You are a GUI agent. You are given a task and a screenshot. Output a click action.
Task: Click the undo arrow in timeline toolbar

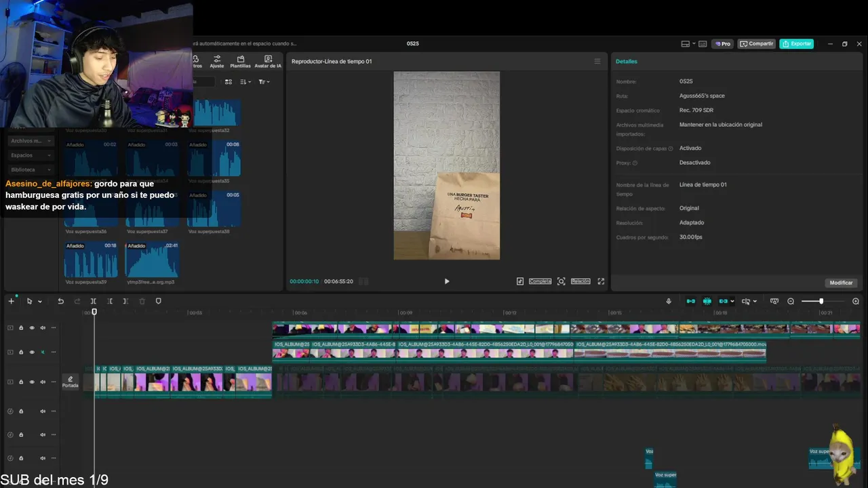click(60, 301)
